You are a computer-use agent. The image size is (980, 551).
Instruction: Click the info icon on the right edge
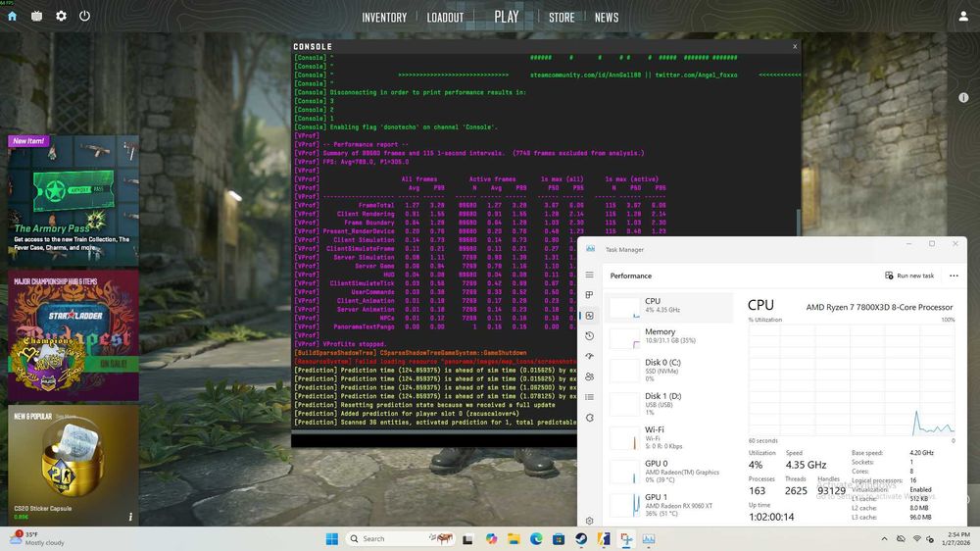(x=963, y=98)
